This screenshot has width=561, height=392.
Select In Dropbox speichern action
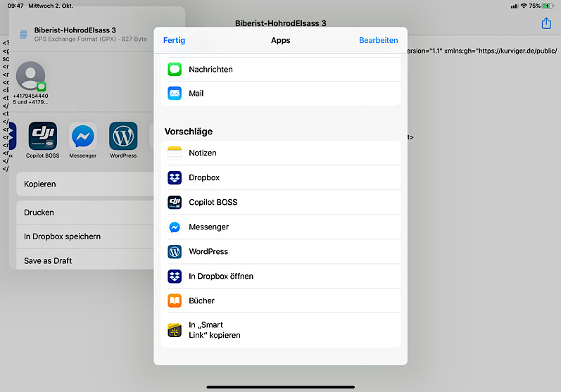click(x=85, y=236)
